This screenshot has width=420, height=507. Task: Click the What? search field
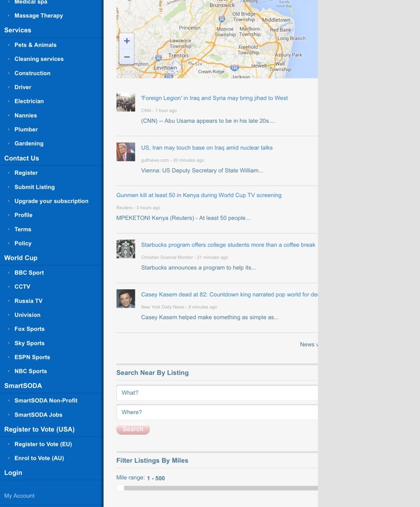tap(217, 393)
